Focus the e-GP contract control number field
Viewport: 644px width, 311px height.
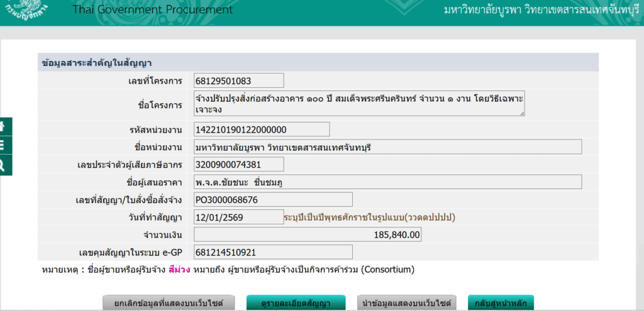(272, 253)
